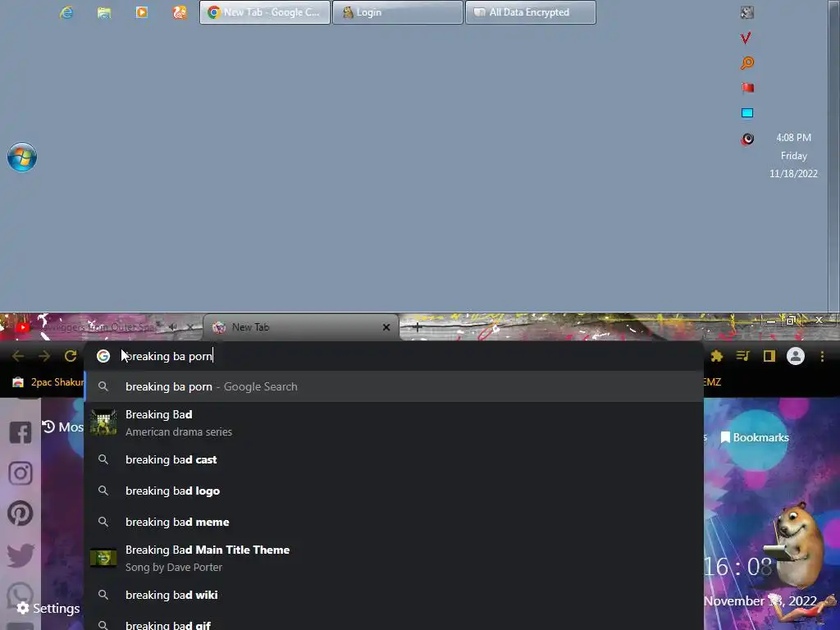The width and height of the screenshot is (840, 630).
Task: Open the speaker volume tray icon
Action: [747, 139]
